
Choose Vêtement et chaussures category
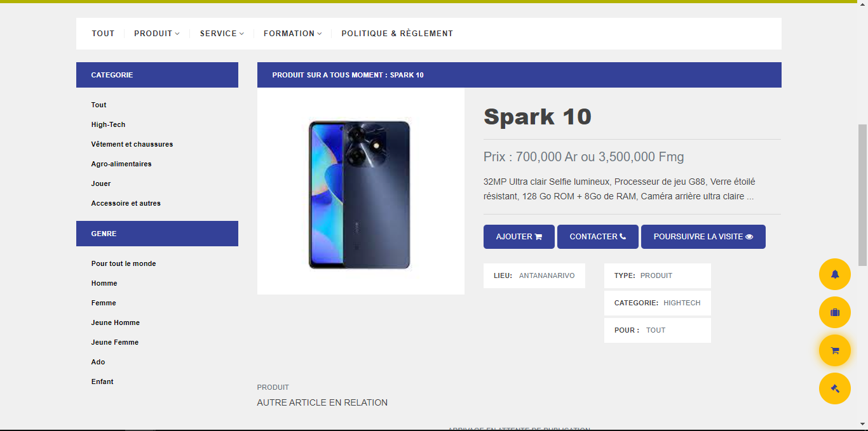pyautogui.click(x=132, y=145)
